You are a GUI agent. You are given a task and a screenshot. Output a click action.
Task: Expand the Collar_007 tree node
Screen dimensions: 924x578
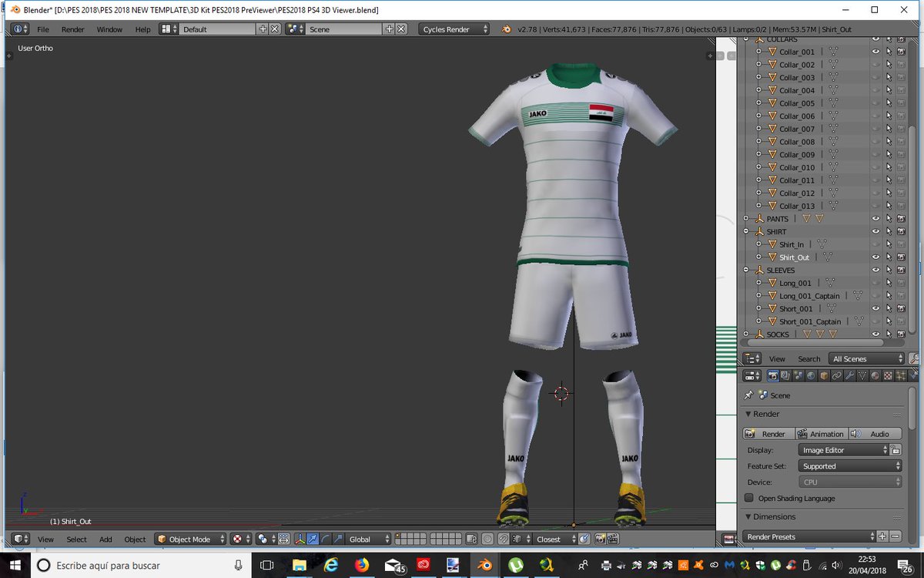[x=758, y=129]
